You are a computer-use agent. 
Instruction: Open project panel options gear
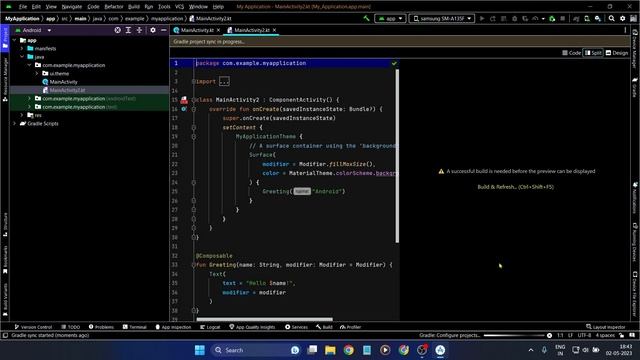coord(153,30)
